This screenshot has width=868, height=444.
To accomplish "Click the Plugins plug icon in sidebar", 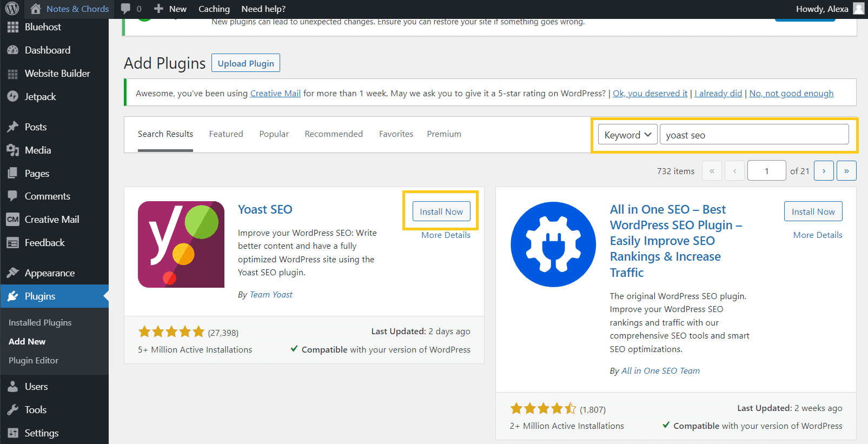I will tap(13, 296).
